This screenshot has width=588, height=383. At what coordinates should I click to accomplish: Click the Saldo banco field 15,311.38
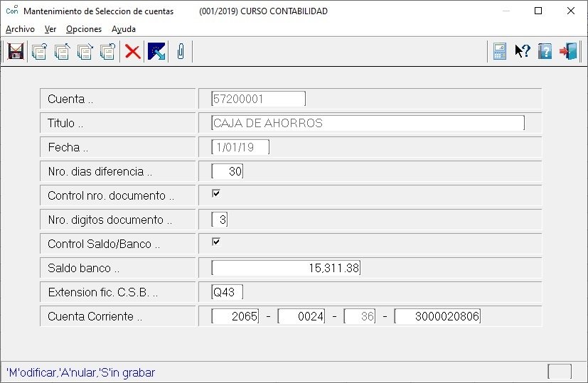[286, 268]
